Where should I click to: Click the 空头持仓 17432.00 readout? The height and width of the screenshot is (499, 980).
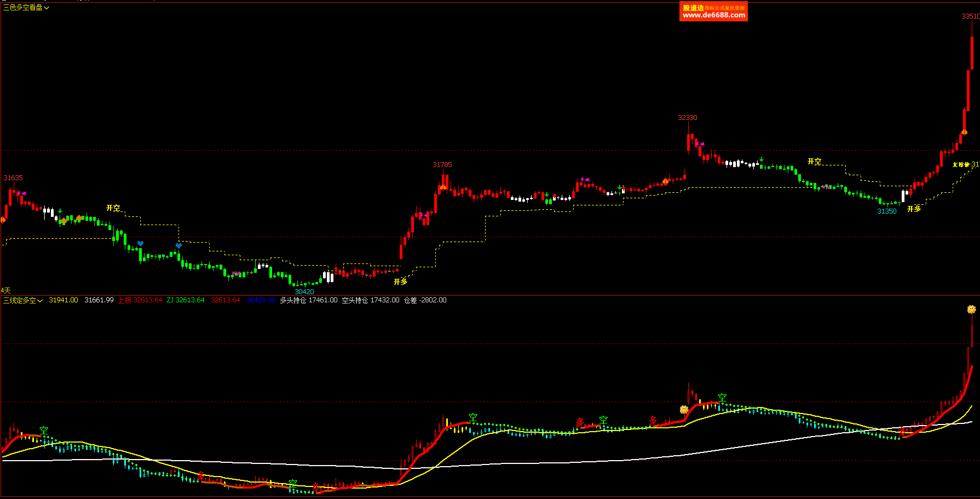[370, 300]
